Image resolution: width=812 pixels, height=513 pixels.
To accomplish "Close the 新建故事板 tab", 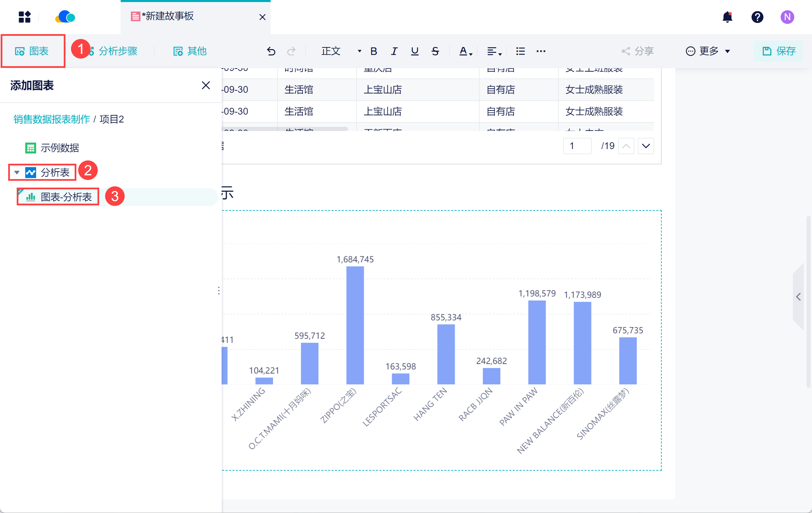I will (x=262, y=17).
